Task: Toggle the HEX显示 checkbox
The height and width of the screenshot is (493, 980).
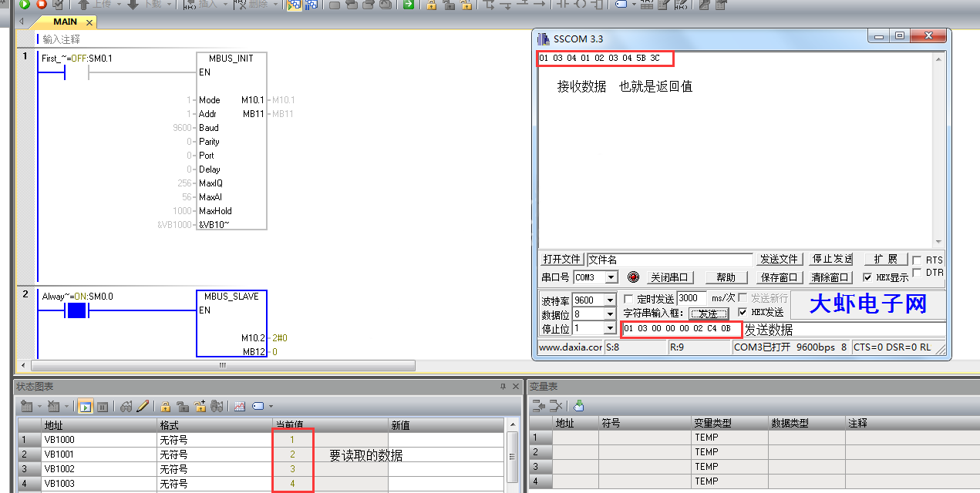Action: [867, 277]
